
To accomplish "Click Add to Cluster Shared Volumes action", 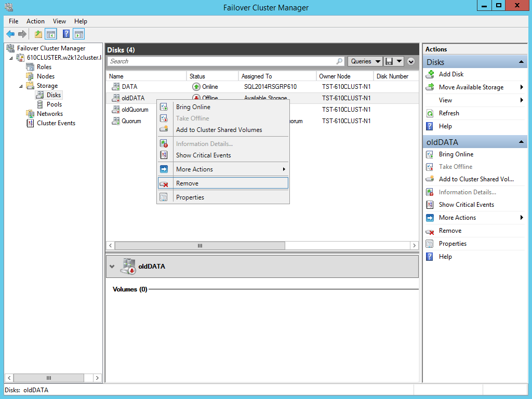I will click(x=218, y=129).
